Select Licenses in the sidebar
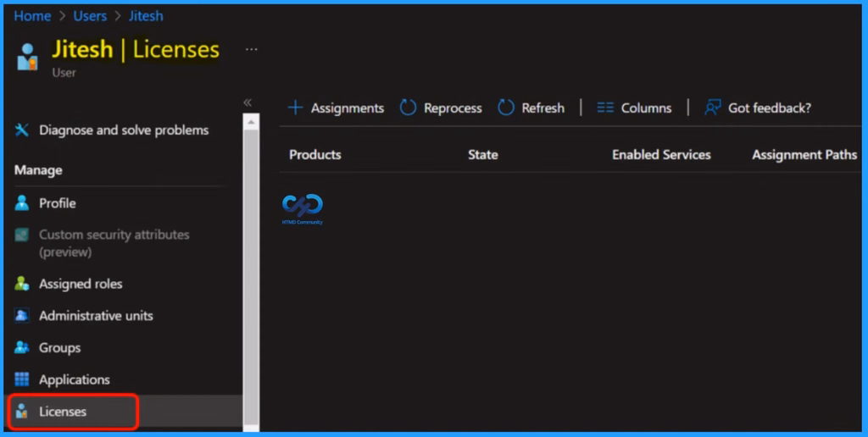The image size is (868, 437). click(63, 412)
